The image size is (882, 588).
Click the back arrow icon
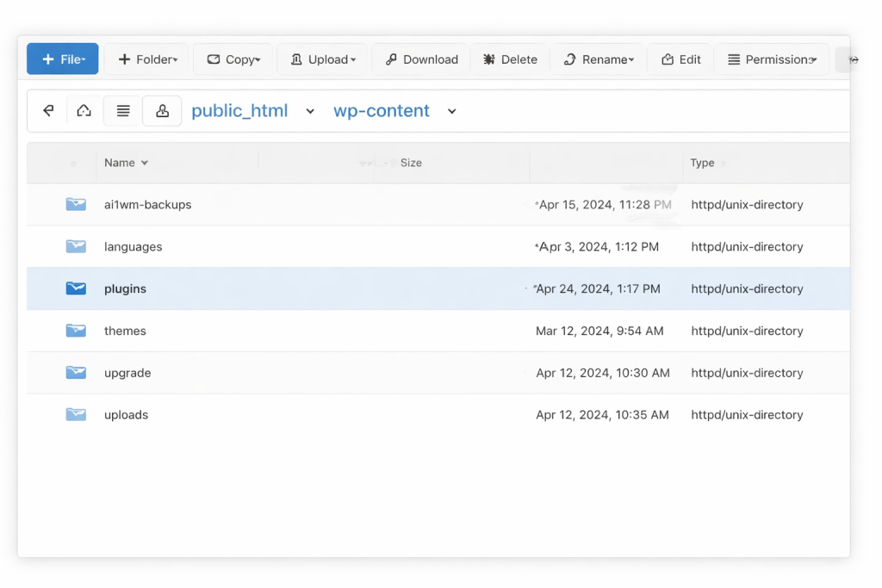coord(48,110)
